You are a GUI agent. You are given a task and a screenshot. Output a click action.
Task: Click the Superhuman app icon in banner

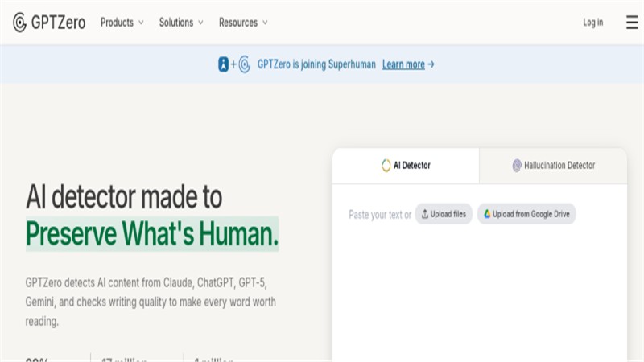[223, 64]
